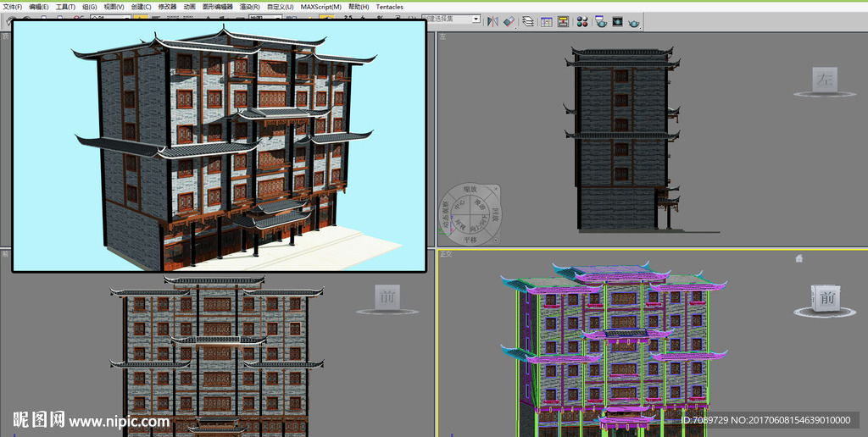Click the 平移 pan wedge on steering wheel

[x=469, y=240]
